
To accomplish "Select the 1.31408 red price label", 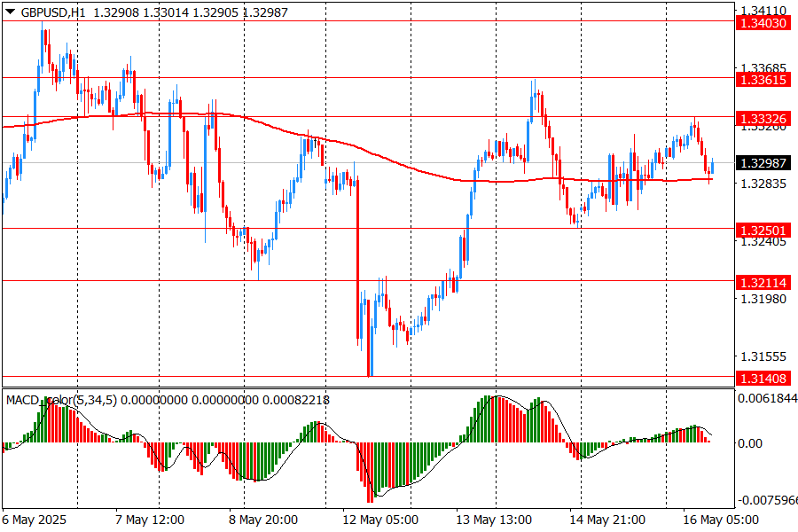I will 762,379.
